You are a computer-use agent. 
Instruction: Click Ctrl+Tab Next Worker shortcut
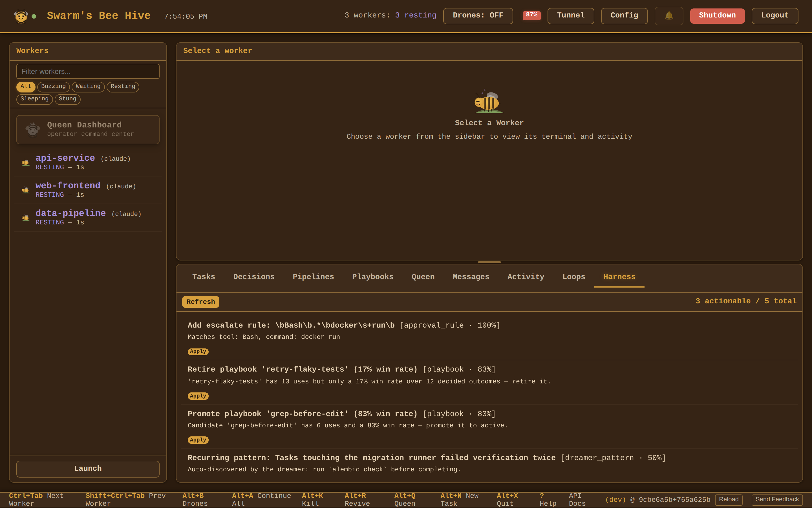(x=36, y=500)
